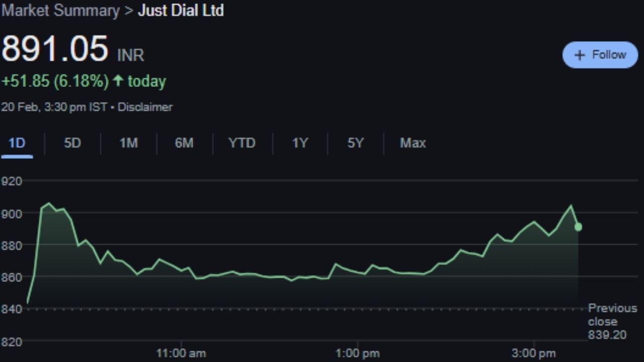This screenshot has height=362, width=644.
Task: Click the 840 y-axis label
Action: [x=12, y=309]
